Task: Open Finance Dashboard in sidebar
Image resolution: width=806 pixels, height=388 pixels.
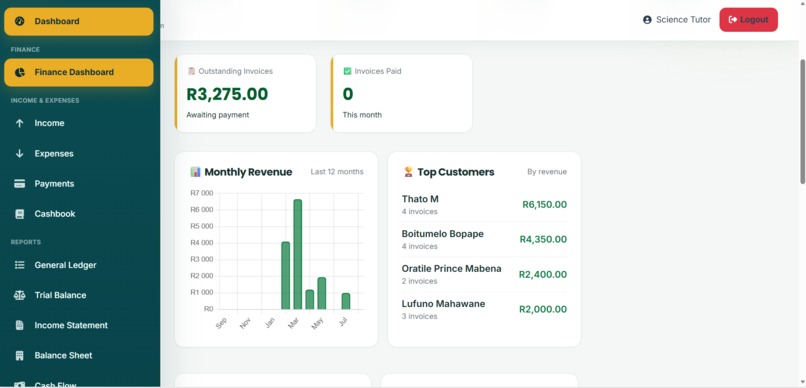Action: click(79, 72)
